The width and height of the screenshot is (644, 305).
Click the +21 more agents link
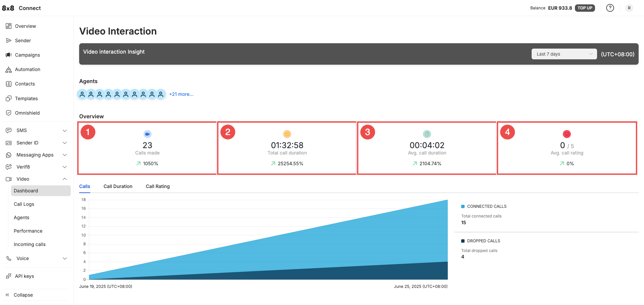pos(181,94)
